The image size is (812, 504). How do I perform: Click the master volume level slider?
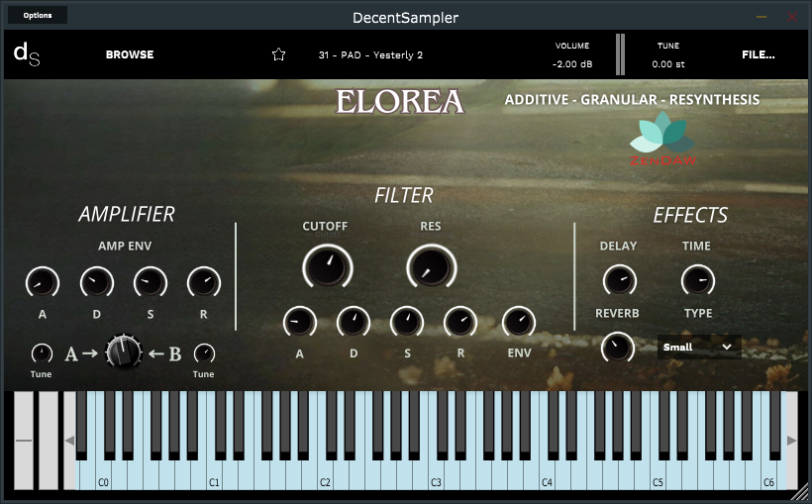click(x=620, y=54)
